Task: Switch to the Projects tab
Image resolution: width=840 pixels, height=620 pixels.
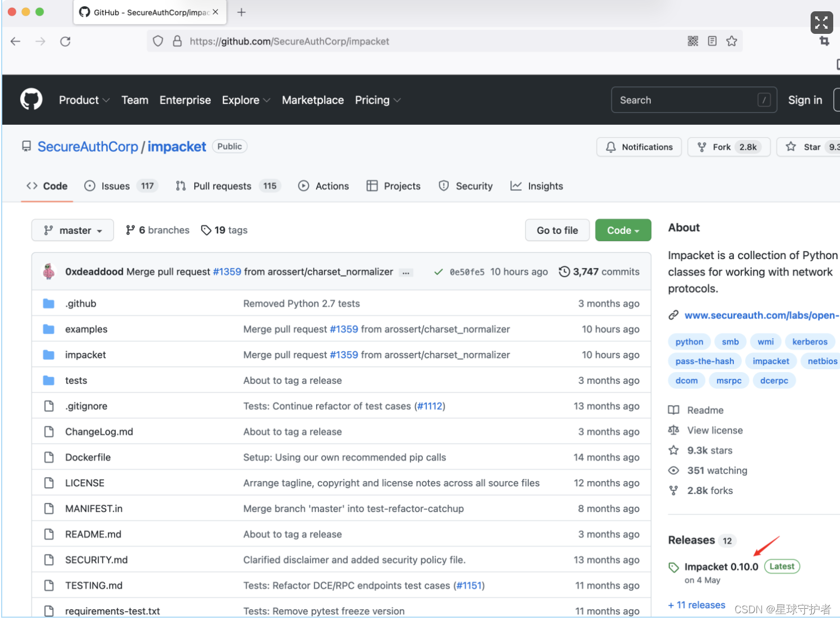Action: pos(393,186)
